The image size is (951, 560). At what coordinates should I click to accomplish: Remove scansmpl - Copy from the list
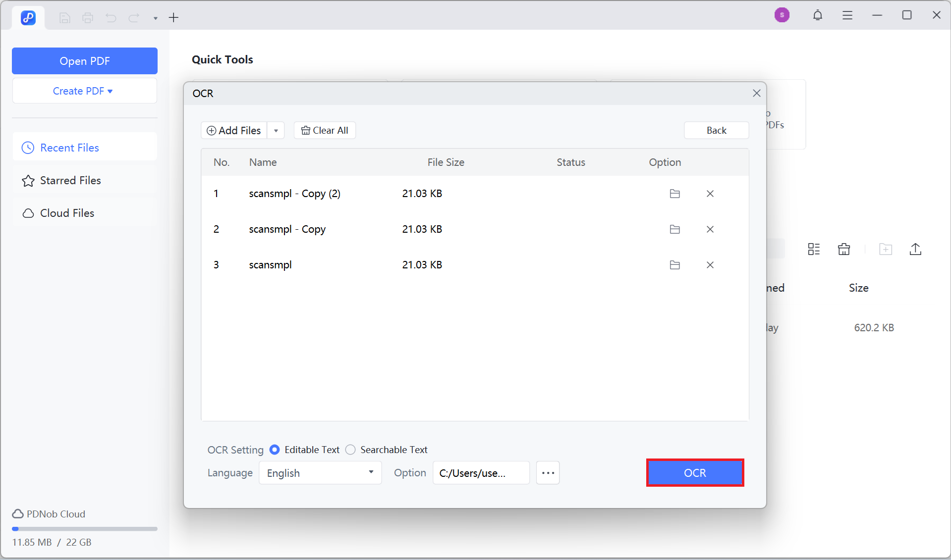click(710, 229)
